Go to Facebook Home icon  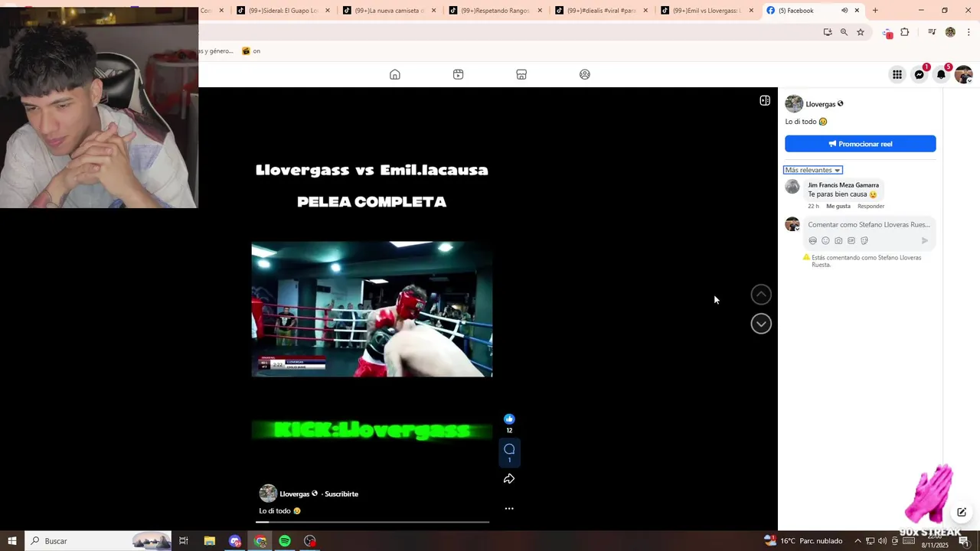click(395, 74)
